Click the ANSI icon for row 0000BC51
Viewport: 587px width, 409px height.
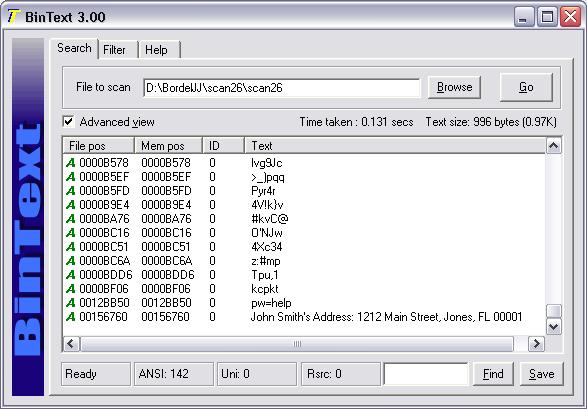click(70, 247)
